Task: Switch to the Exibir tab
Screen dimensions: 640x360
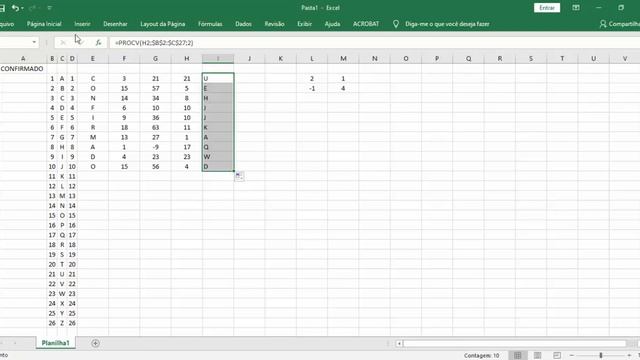Action: 304,24
